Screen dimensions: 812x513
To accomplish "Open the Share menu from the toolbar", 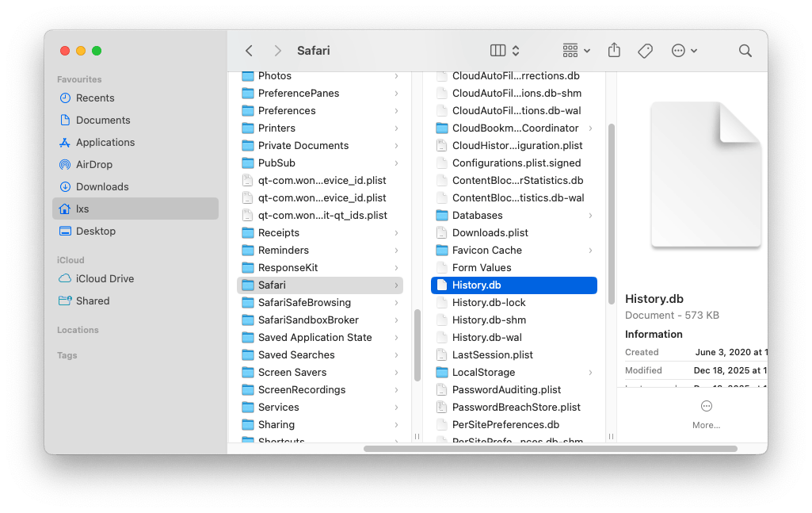I will (x=614, y=50).
